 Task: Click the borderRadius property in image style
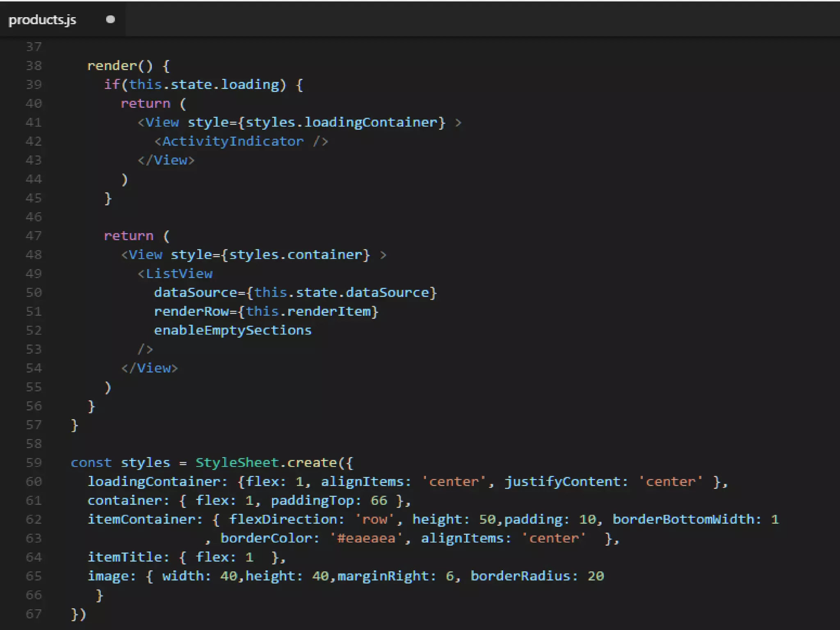(520, 576)
